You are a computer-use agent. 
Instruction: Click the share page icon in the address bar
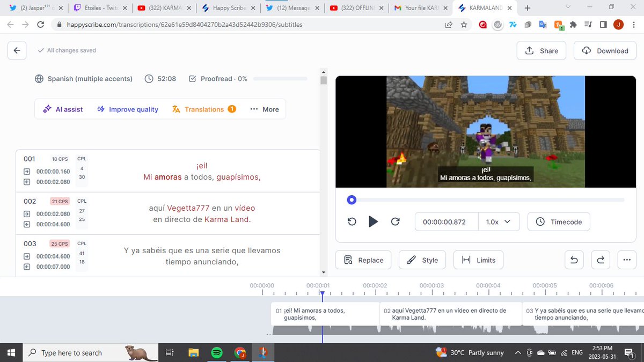coord(449,25)
